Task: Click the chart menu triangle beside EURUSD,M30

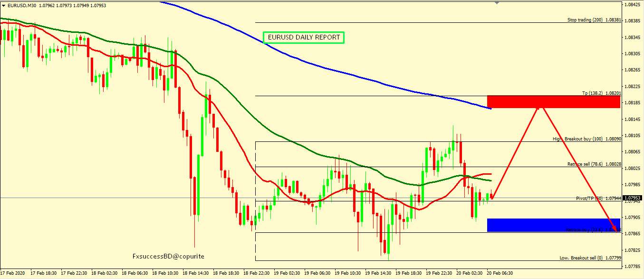Action: point(3,5)
